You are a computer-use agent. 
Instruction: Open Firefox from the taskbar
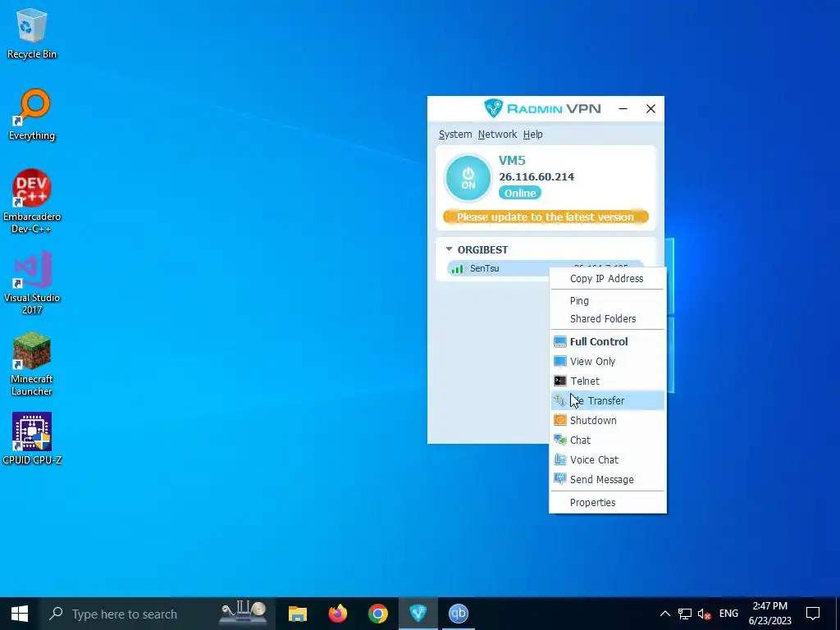(337, 614)
